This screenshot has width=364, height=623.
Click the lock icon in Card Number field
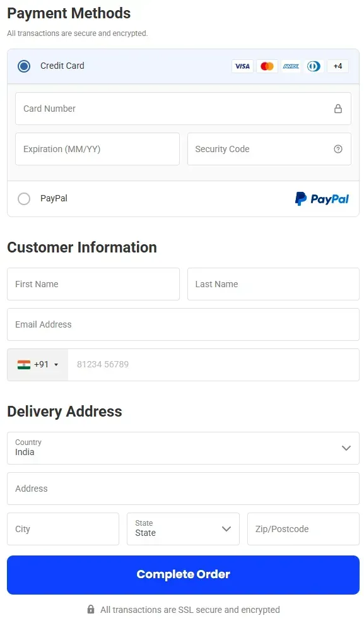click(x=339, y=108)
